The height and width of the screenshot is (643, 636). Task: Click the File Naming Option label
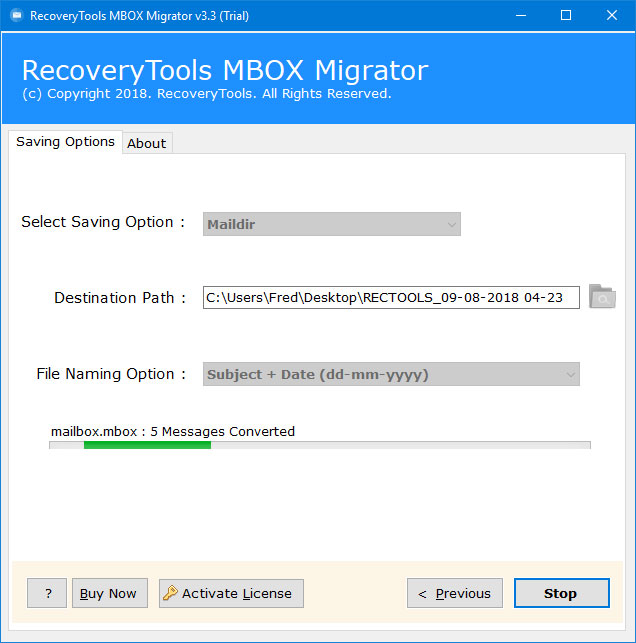(111, 374)
